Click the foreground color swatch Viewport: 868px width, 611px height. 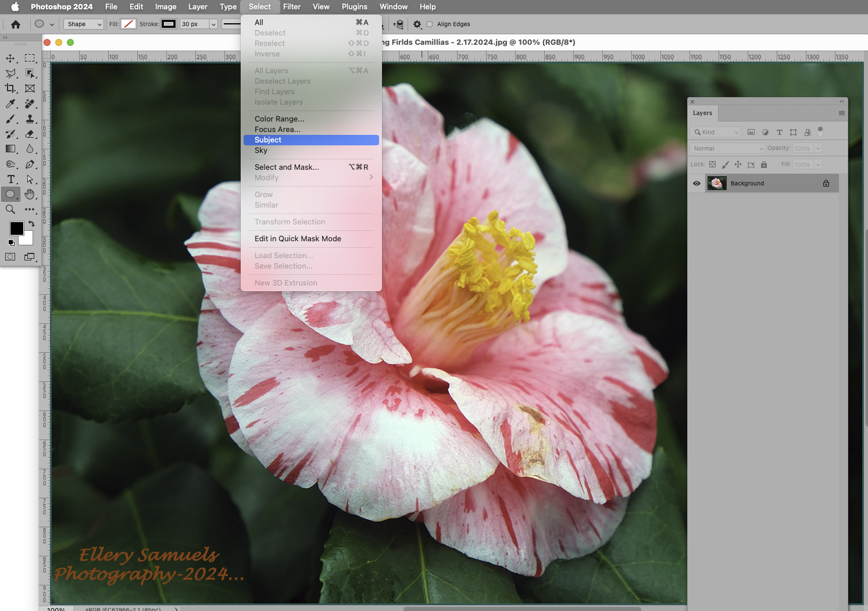tap(16, 229)
